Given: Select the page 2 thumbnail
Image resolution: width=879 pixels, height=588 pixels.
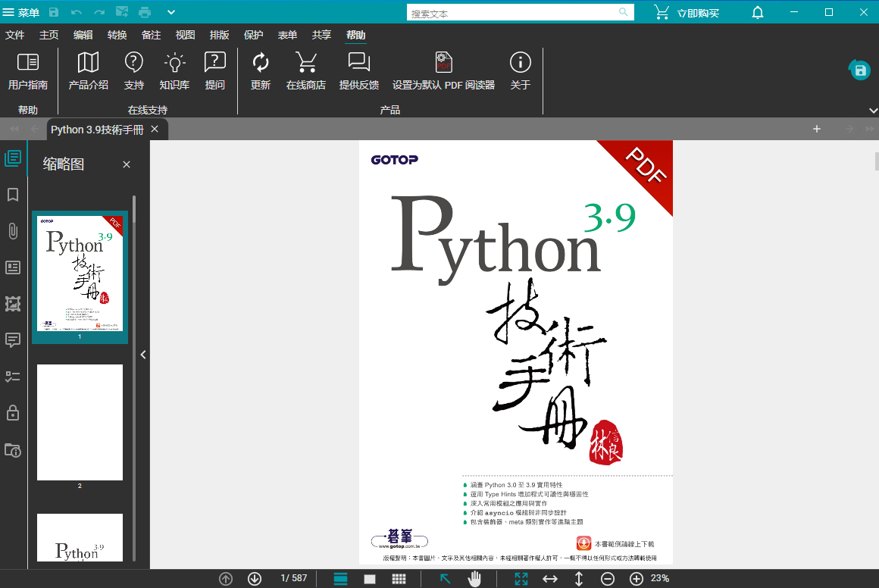Looking at the screenshot, I should point(80,422).
